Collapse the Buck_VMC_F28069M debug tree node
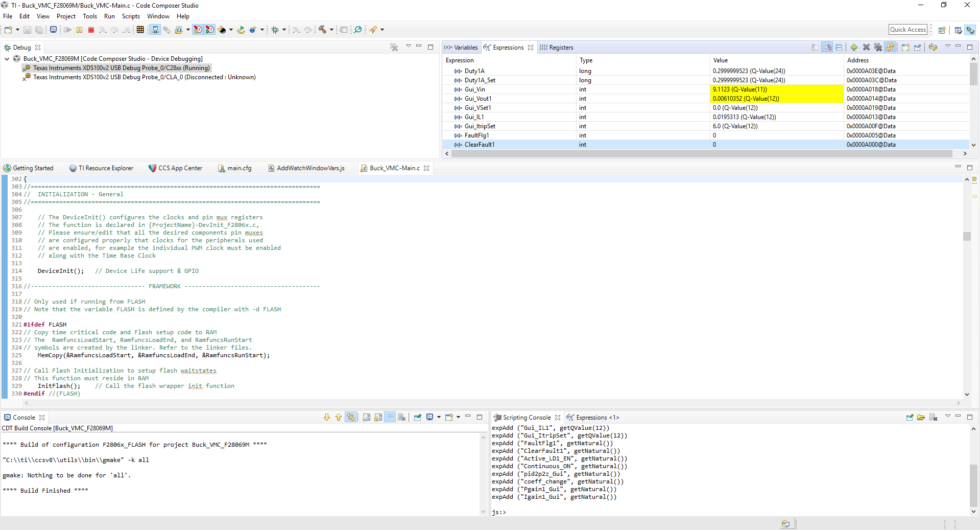Screen dimensions: 980x530 pos(7,59)
